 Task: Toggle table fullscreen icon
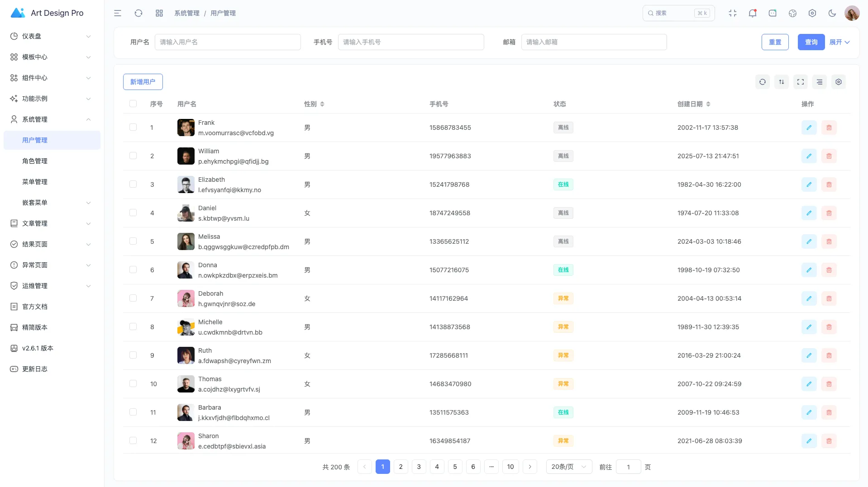(x=800, y=82)
